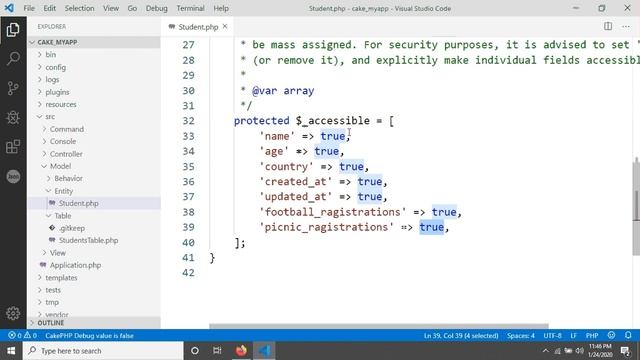Change language mode PHP in status bar
640x360 pixels.
point(592,336)
